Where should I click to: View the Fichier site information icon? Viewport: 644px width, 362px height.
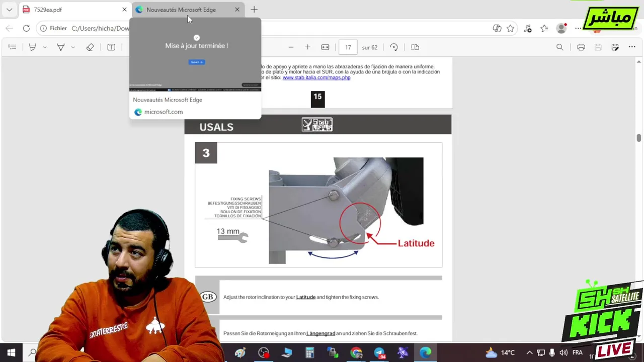pos(43,28)
